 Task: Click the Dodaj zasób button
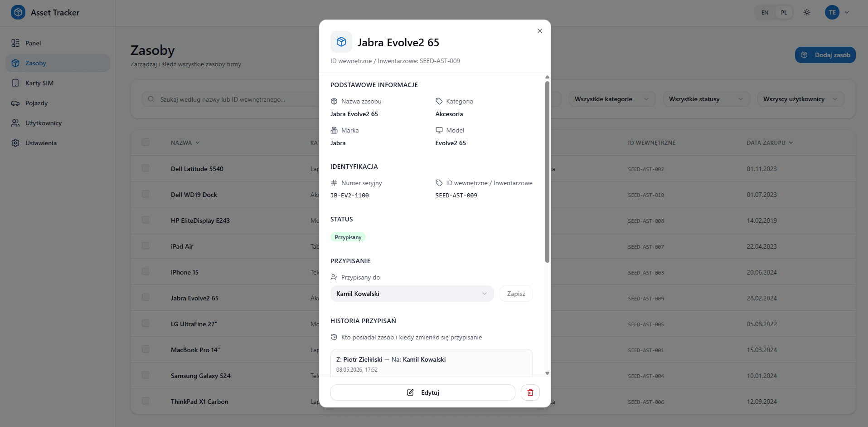tap(825, 55)
